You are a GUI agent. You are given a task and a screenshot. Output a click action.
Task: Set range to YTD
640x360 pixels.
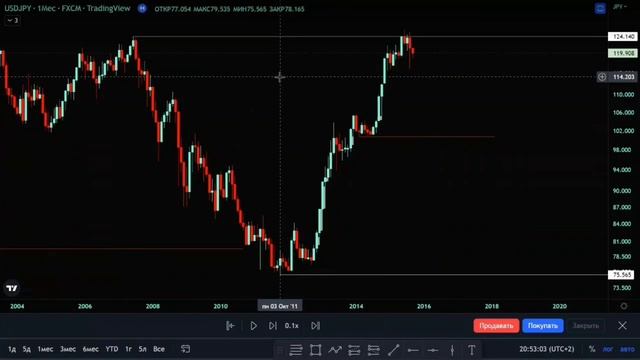112,349
